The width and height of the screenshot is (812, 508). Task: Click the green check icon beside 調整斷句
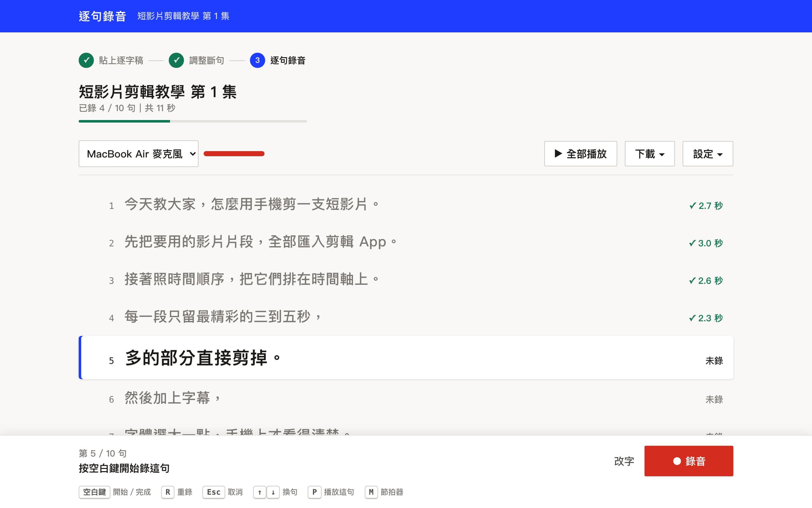pyautogui.click(x=176, y=60)
